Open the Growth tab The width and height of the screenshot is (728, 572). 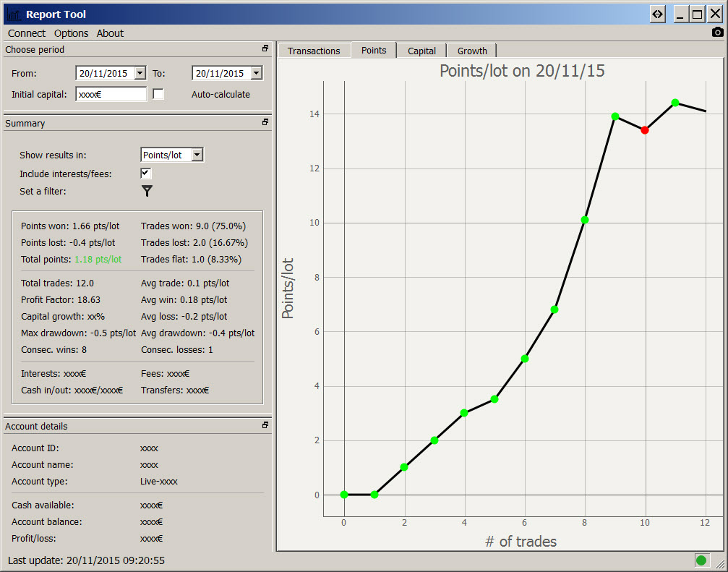pyautogui.click(x=472, y=51)
